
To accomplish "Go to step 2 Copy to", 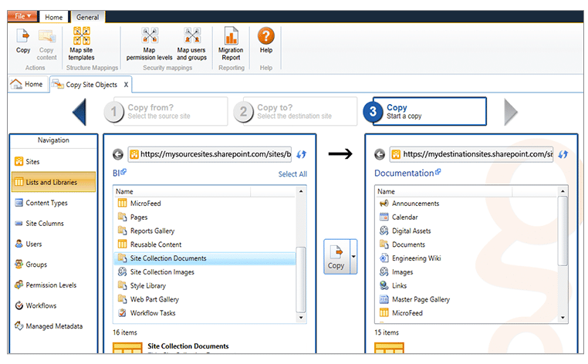I will point(295,111).
